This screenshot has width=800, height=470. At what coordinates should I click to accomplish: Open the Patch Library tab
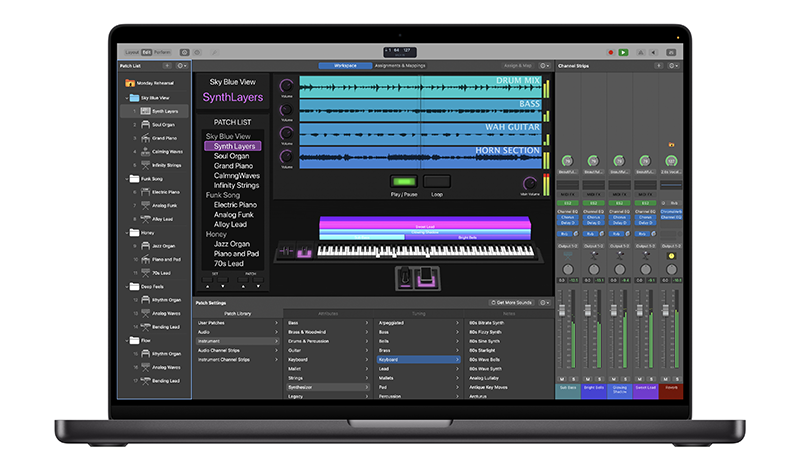click(237, 313)
